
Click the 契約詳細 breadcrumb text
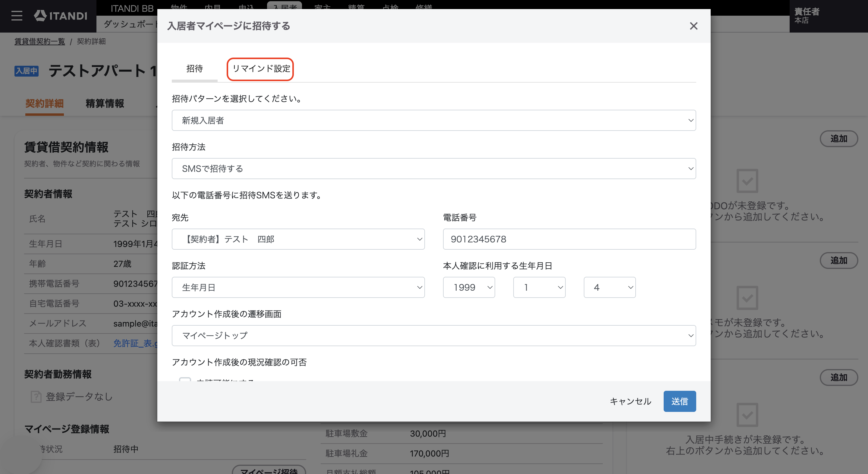(x=91, y=42)
